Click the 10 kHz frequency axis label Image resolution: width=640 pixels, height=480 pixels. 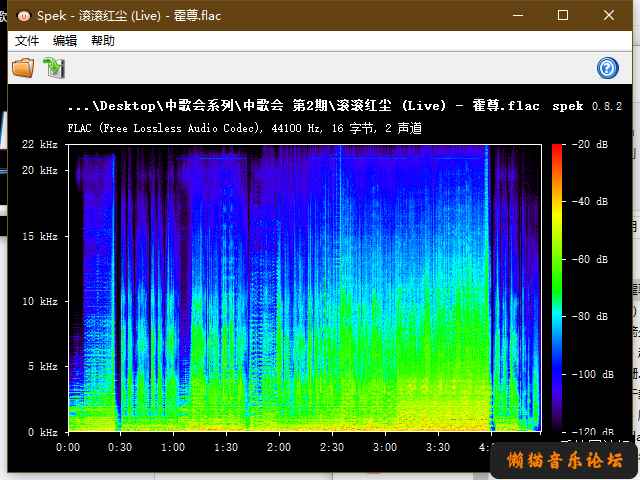point(42,301)
